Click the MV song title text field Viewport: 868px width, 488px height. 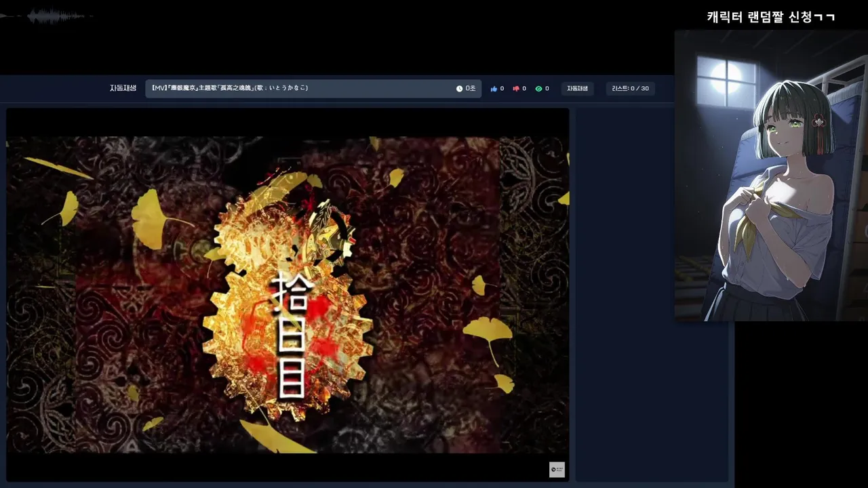313,89
